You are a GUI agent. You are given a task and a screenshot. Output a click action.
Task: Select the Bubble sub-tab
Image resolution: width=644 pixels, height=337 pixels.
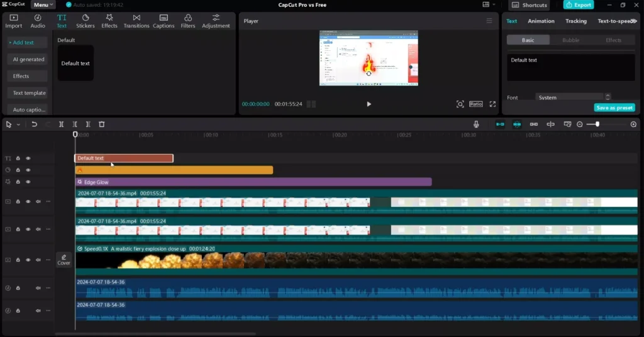[570, 40]
